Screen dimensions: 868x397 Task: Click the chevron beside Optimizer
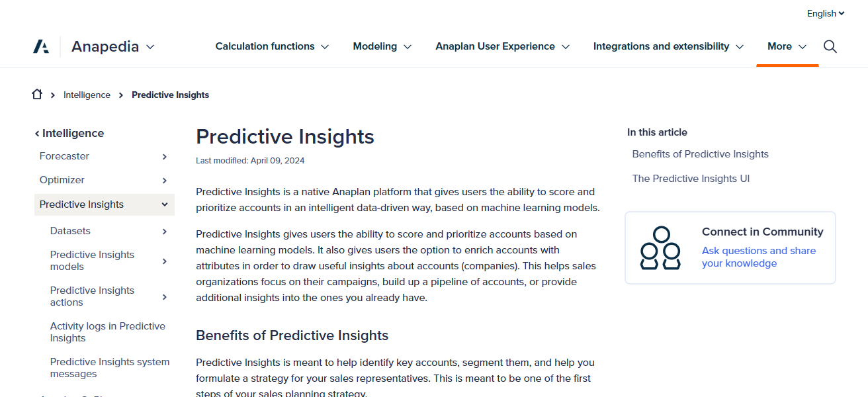163,180
